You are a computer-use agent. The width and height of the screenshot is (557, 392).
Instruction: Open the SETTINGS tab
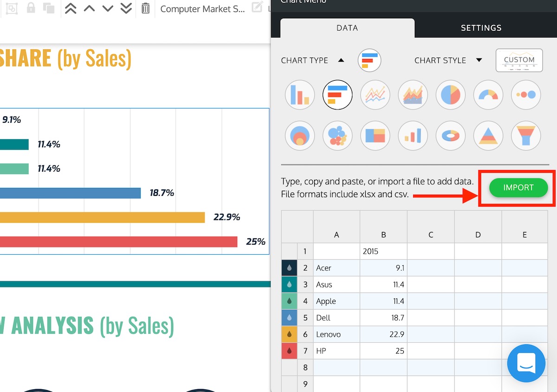(481, 28)
